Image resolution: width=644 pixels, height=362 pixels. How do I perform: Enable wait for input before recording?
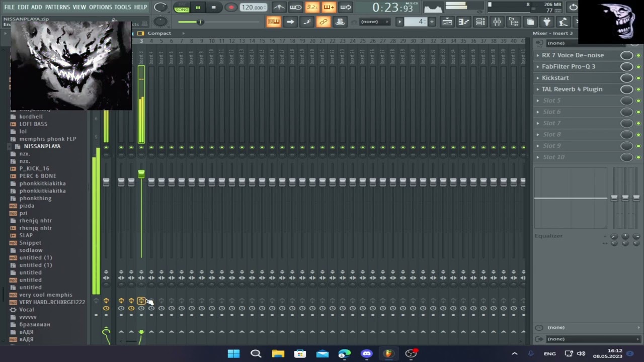tap(295, 7)
